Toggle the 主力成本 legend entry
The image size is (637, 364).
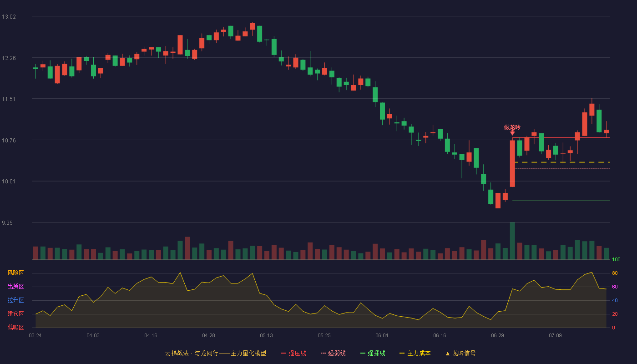pos(415,353)
